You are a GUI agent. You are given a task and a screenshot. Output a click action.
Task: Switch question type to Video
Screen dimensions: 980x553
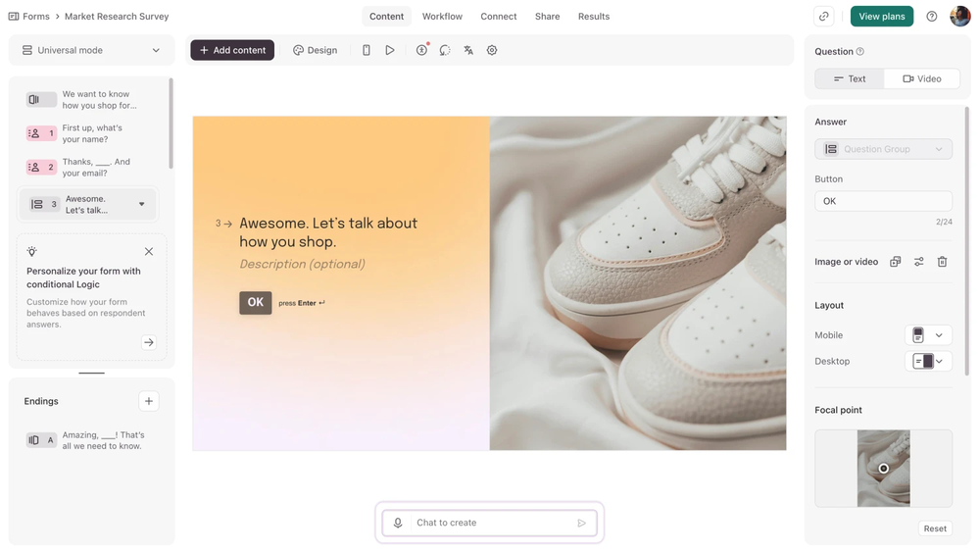coord(922,78)
